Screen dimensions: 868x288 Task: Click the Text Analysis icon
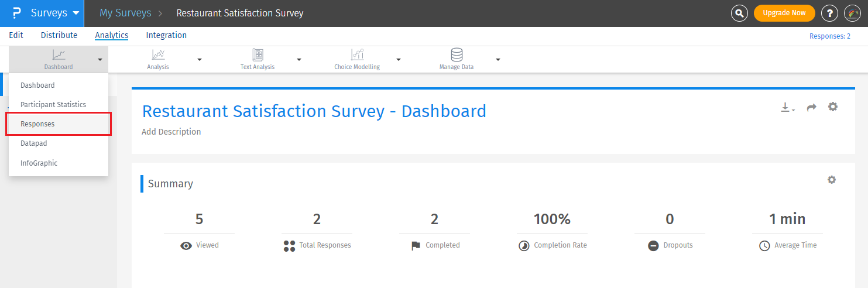[258, 55]
